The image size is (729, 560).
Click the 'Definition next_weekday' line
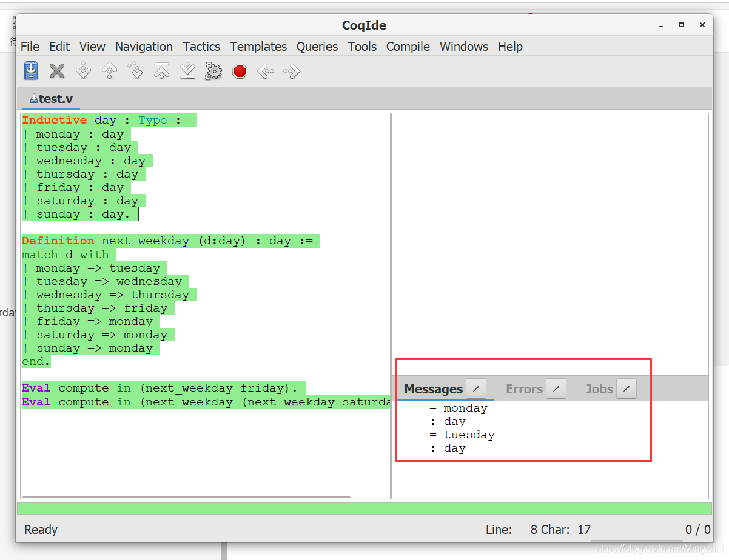[167, 241]
